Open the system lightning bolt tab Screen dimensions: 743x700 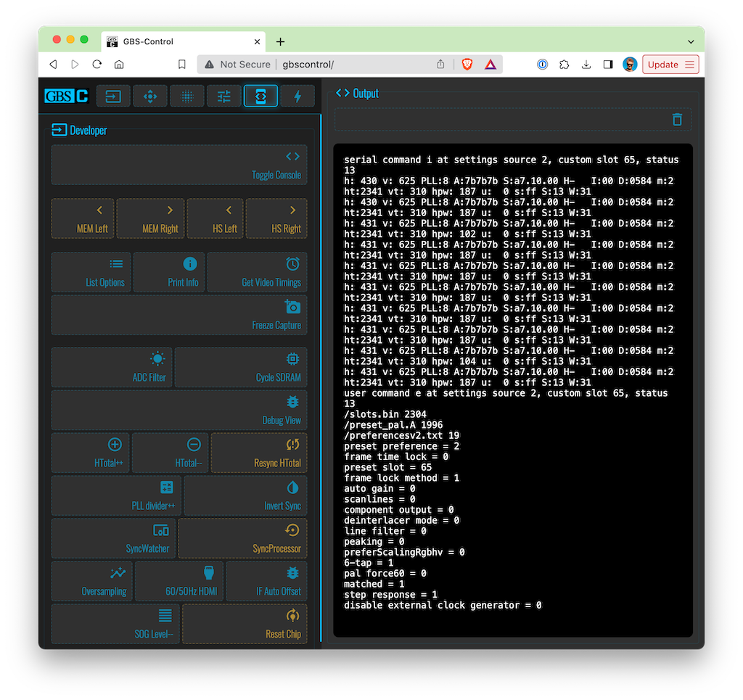pos(297,96)
